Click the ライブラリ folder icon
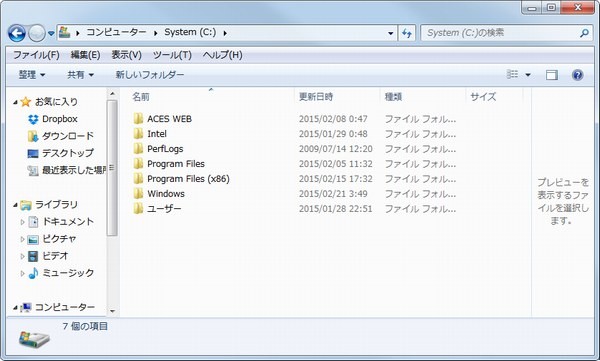 tap(26, 205)
